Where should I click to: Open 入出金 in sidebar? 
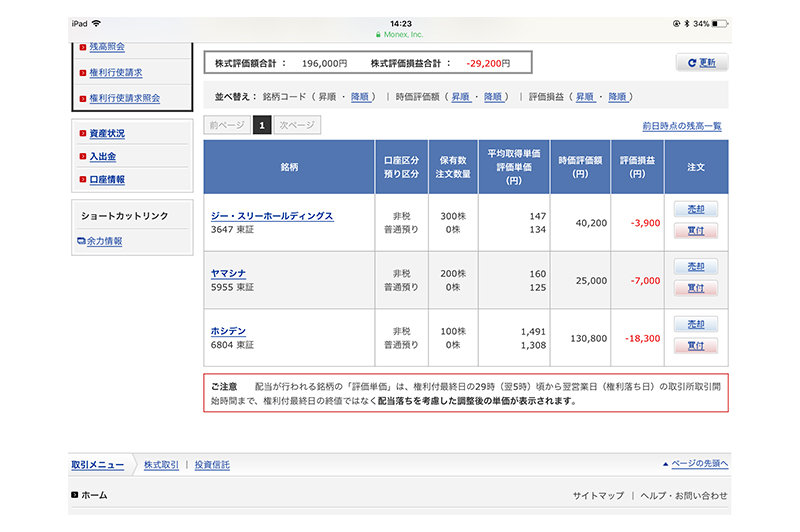[103, 156]
